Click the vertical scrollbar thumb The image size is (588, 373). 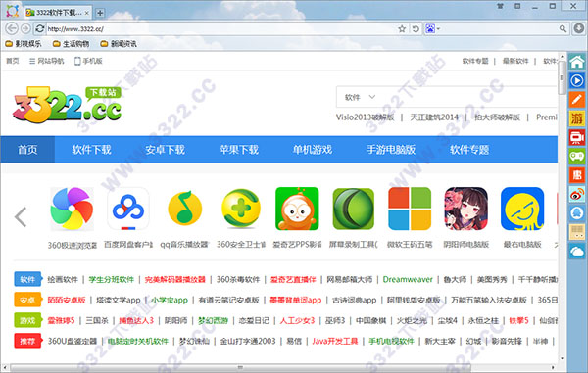tap(562, 77)
